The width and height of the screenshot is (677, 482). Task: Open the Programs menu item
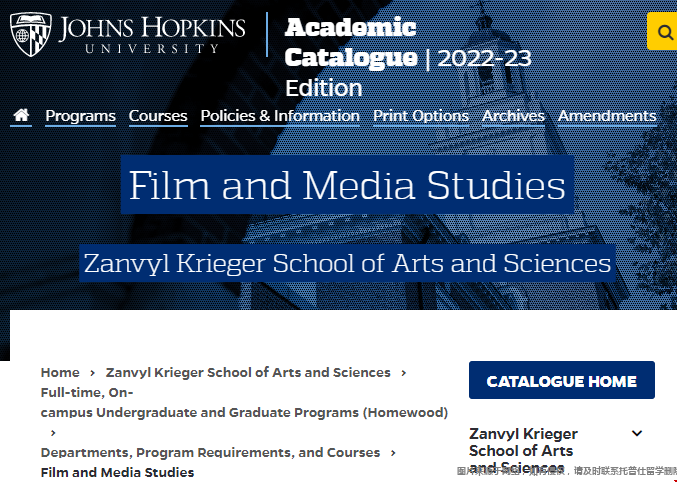pyautogui.click(x=80, y=116)
